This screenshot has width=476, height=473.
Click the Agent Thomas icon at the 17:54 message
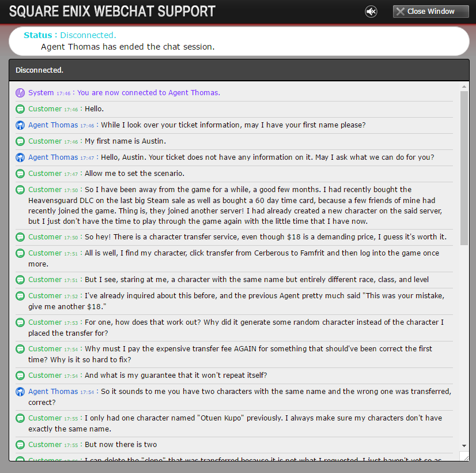click(20, 392)
